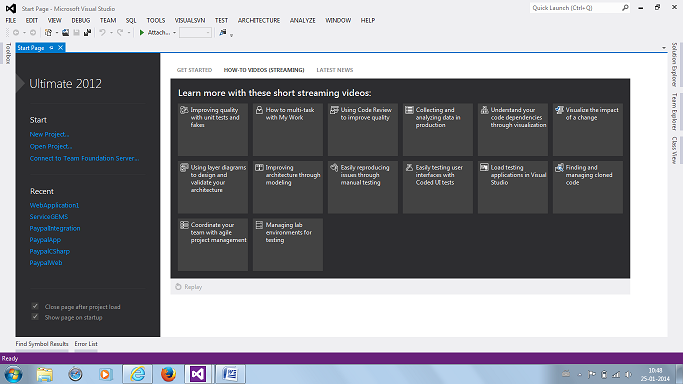The height and width of the screenshot is (384, 683).
Task: Switch to the LATEST NEWS tab
Action: 335,70
